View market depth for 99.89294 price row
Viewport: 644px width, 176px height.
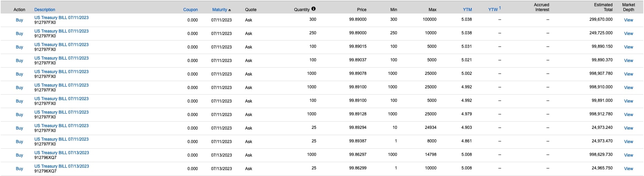tap(628, 128)
